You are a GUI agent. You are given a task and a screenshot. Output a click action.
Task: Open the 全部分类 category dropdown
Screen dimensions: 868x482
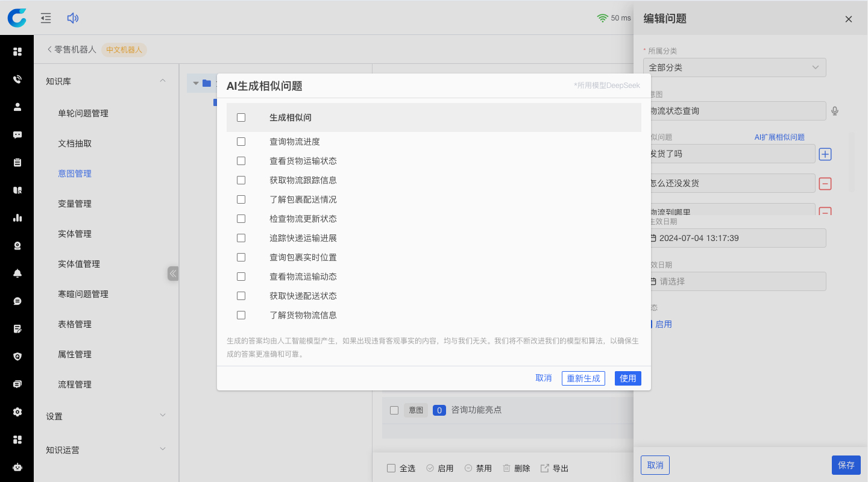tap(734, 67)
